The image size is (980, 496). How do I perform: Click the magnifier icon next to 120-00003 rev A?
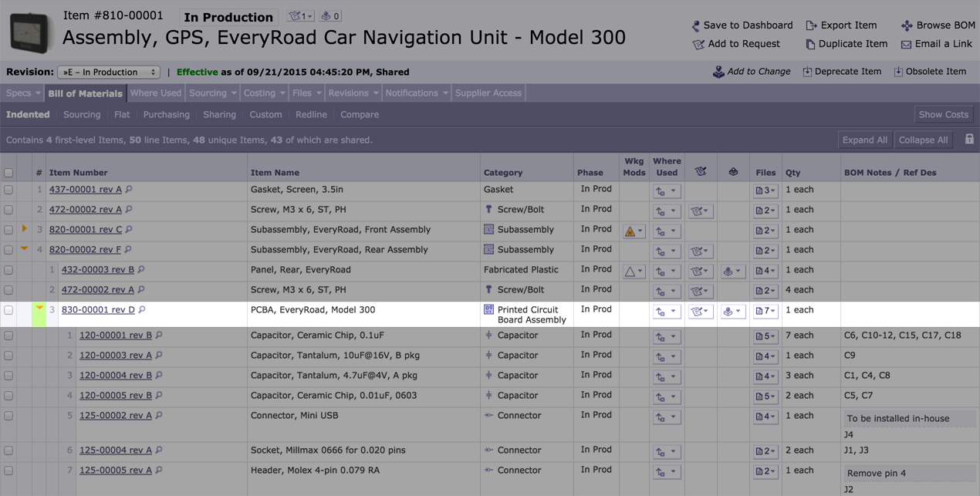(x=159, y=356)
